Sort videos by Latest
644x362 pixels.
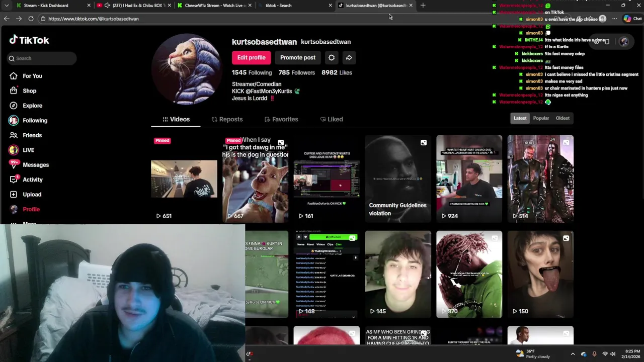coord(520,118)
